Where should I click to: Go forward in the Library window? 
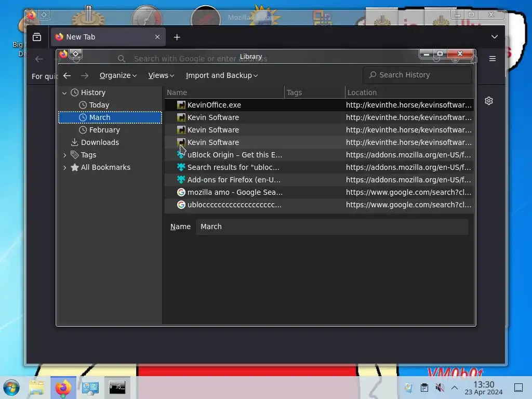pyautogui.click(x=85, y=75)
